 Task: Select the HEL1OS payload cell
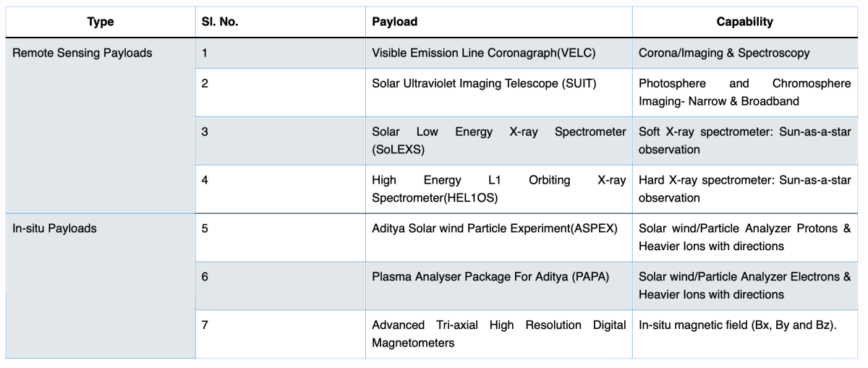498,189
